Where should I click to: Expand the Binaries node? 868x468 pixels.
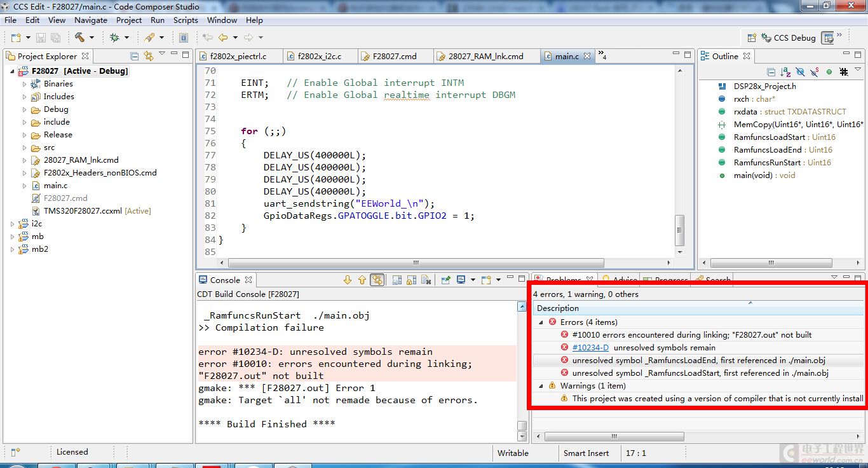point(24,84)
